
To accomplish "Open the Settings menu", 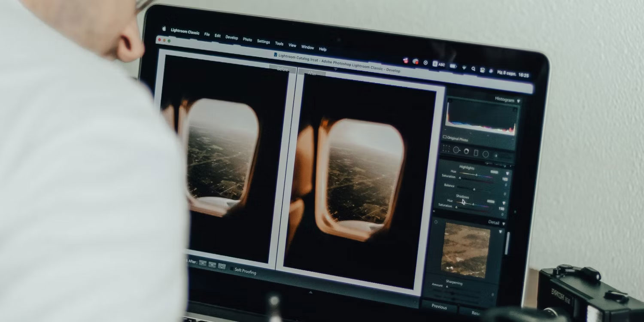I will tap(264, 42).
